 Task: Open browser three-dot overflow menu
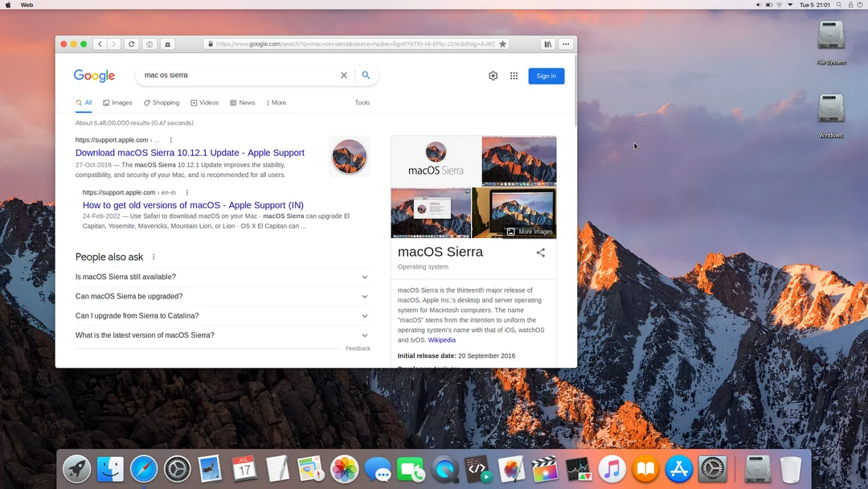(x=567, y=44)
